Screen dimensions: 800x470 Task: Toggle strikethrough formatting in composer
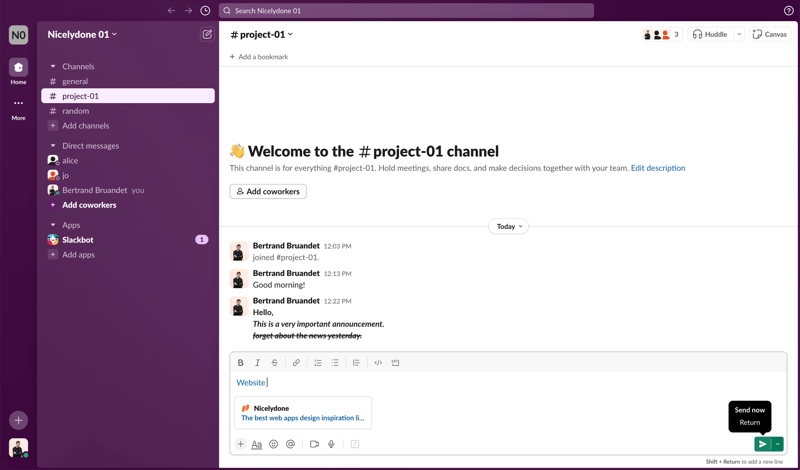[274, 363]
